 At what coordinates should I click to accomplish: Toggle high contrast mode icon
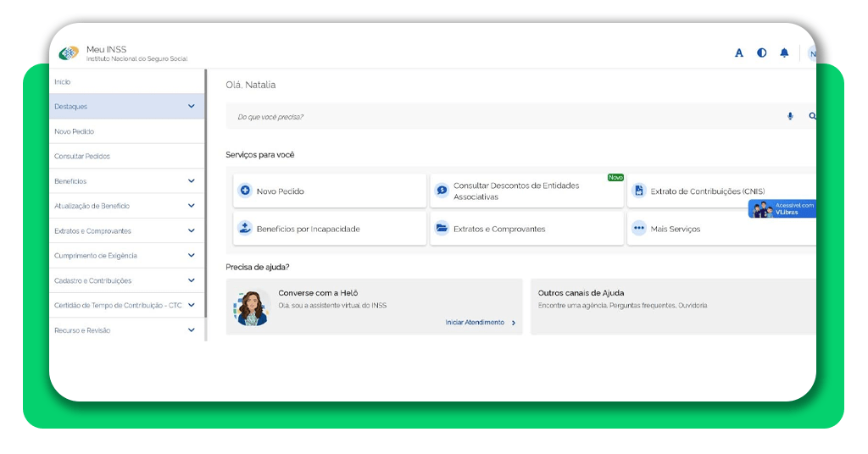[x=761, y=53]
